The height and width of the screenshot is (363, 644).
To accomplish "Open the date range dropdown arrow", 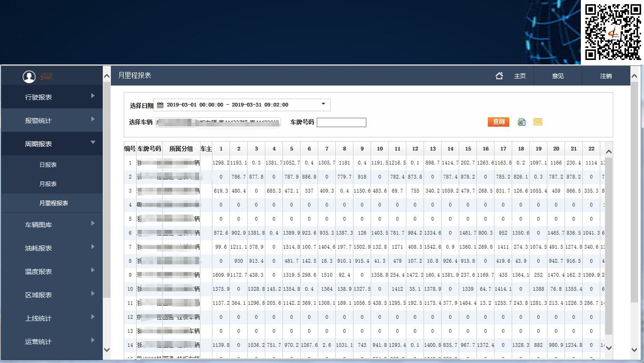I will tap(323, 104).
